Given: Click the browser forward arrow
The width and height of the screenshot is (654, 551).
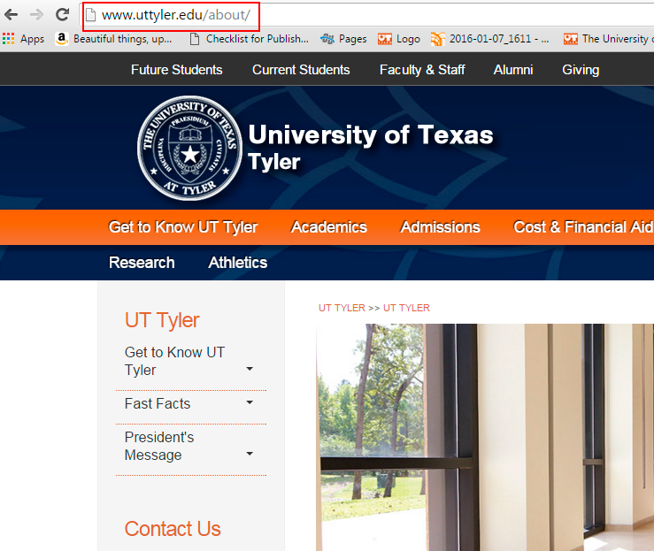Looking at the screenshot, I should click(x=37, y=15).
